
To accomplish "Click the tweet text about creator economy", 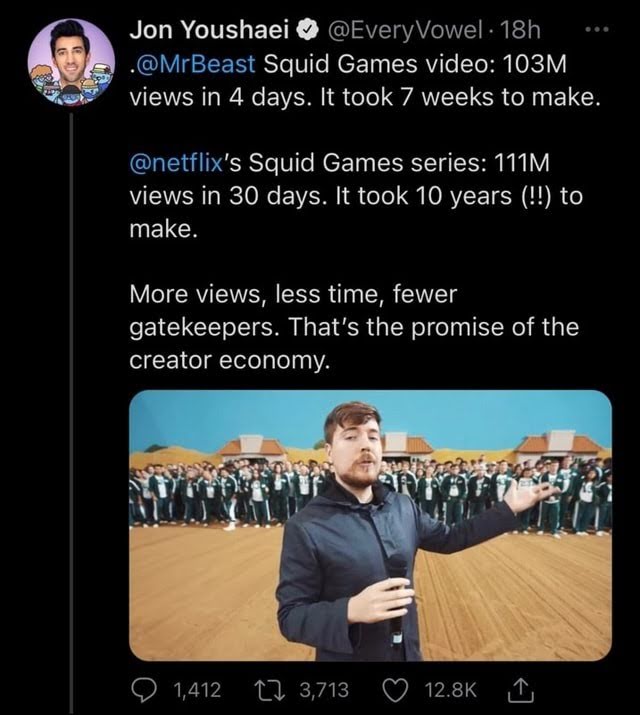I will pos(354,327).
